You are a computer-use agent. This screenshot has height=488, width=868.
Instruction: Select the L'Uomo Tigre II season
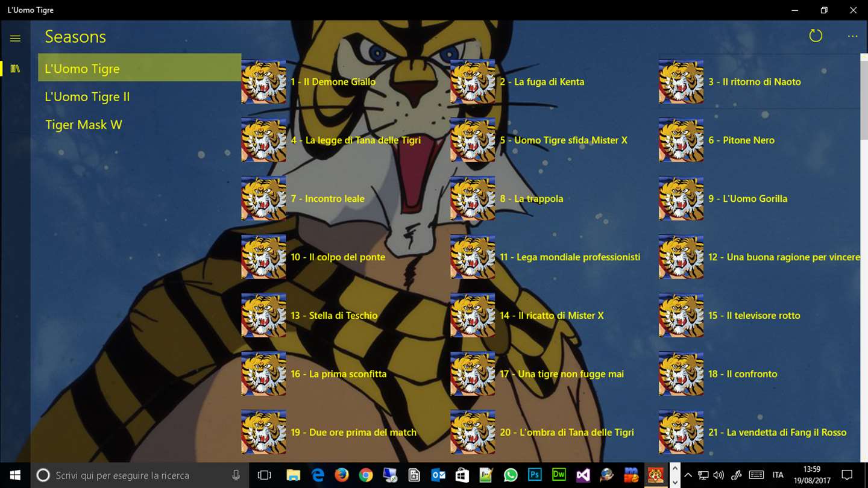[140, 96]
